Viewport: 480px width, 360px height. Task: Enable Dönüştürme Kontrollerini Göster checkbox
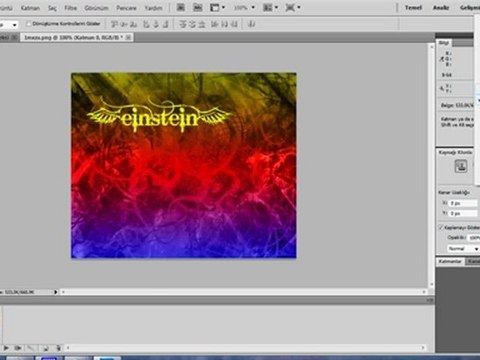(29, 24)
